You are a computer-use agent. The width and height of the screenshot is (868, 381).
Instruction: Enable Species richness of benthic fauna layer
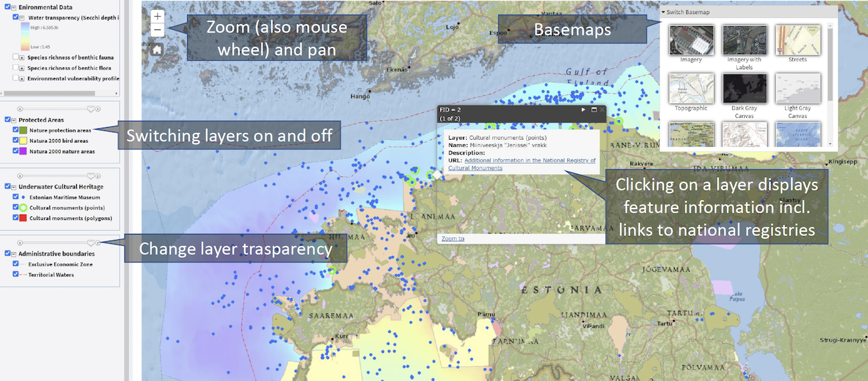coord(15,57)
